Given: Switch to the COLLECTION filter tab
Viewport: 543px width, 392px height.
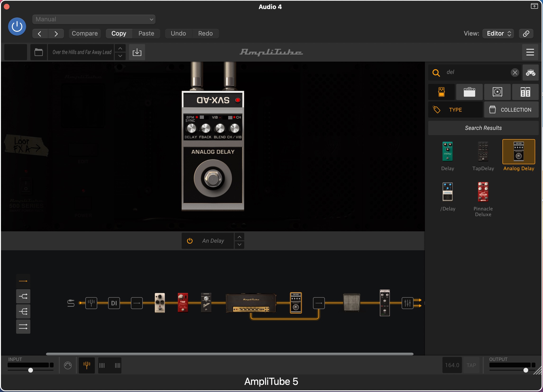Looking at the screenshot, I should pos(511,109).
